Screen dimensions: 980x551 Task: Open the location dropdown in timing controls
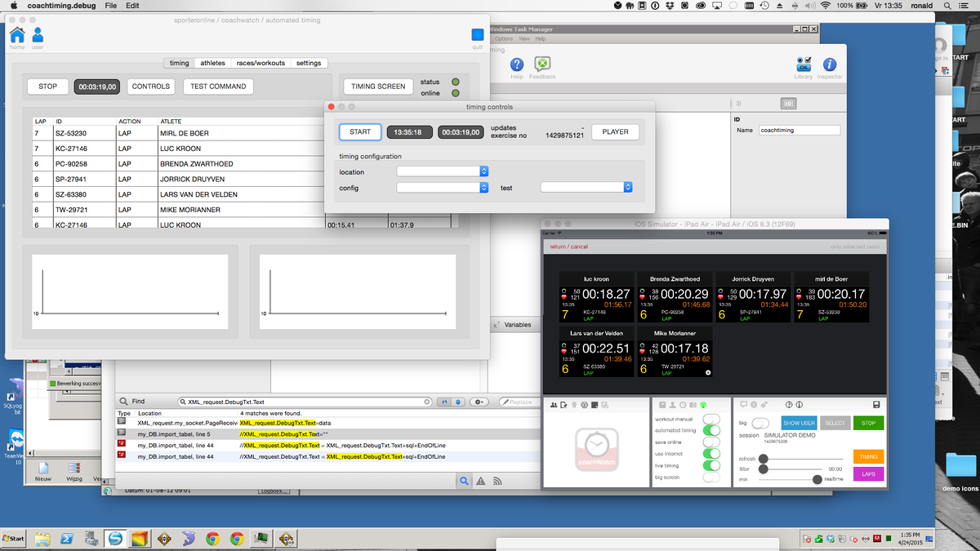coord(443,171)
